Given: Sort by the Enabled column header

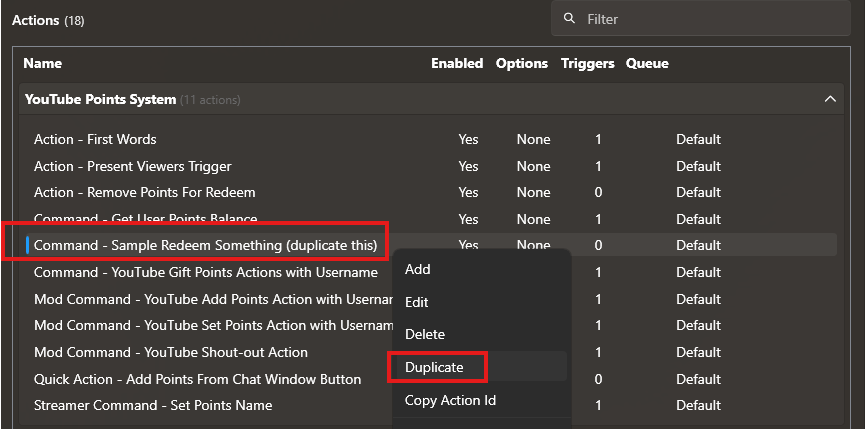Looking at the screenshot, I should tap(456, 63).
